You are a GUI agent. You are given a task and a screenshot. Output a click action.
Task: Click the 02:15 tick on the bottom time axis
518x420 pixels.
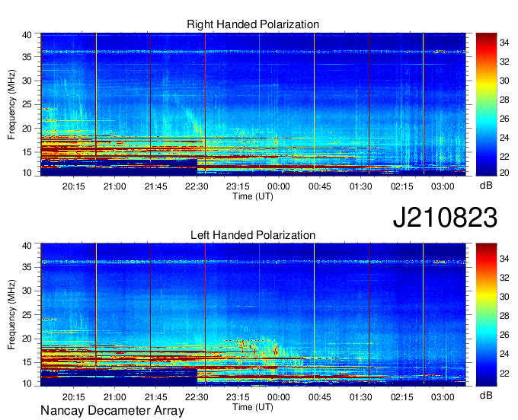point(401,397)
